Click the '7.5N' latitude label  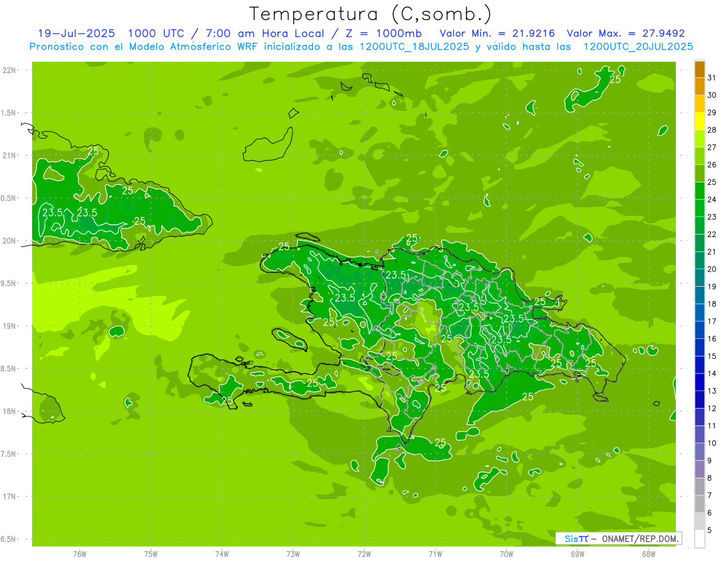click(9, 453)
